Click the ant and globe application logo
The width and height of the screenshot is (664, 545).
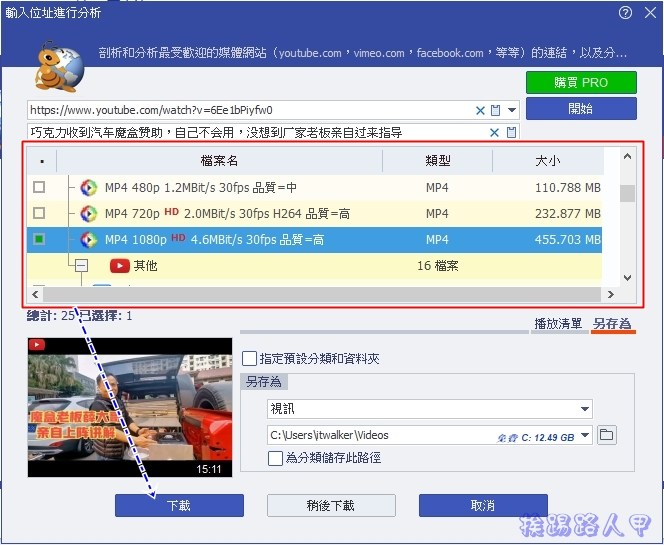pos(59,67)
